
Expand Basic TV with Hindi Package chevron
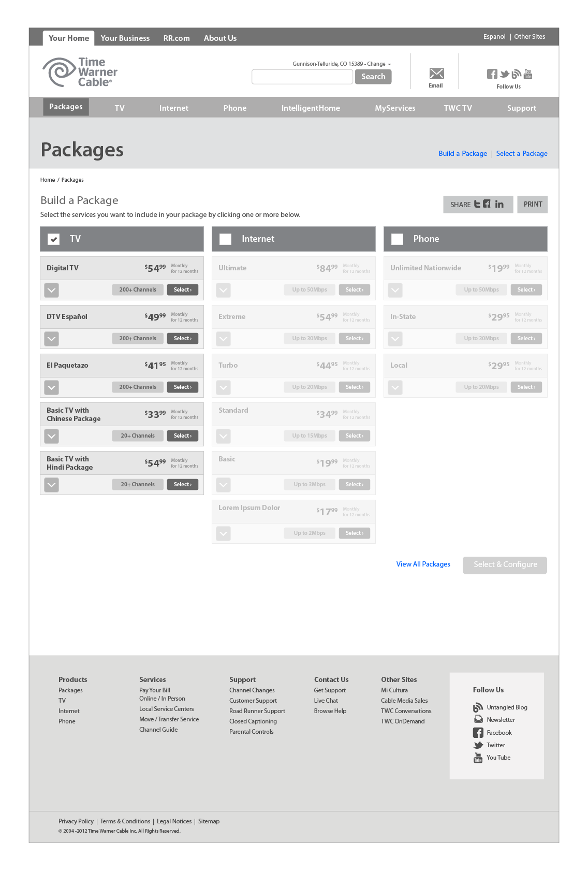[x=51, y=485]
